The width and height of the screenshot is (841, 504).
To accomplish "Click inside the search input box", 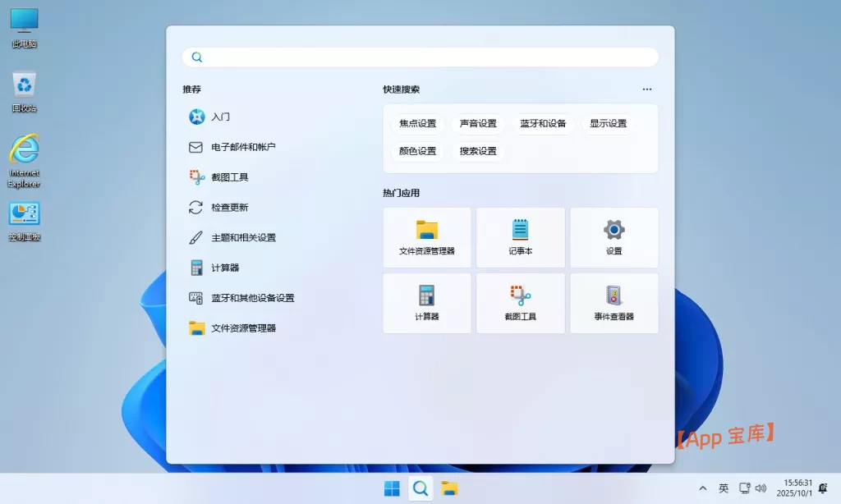I will click(x=420, y=57).
